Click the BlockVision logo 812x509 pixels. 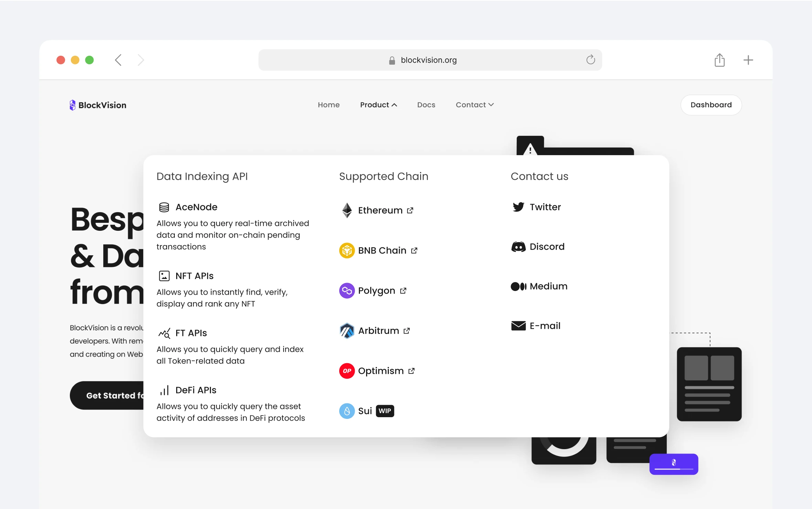(x=98, y=105)
